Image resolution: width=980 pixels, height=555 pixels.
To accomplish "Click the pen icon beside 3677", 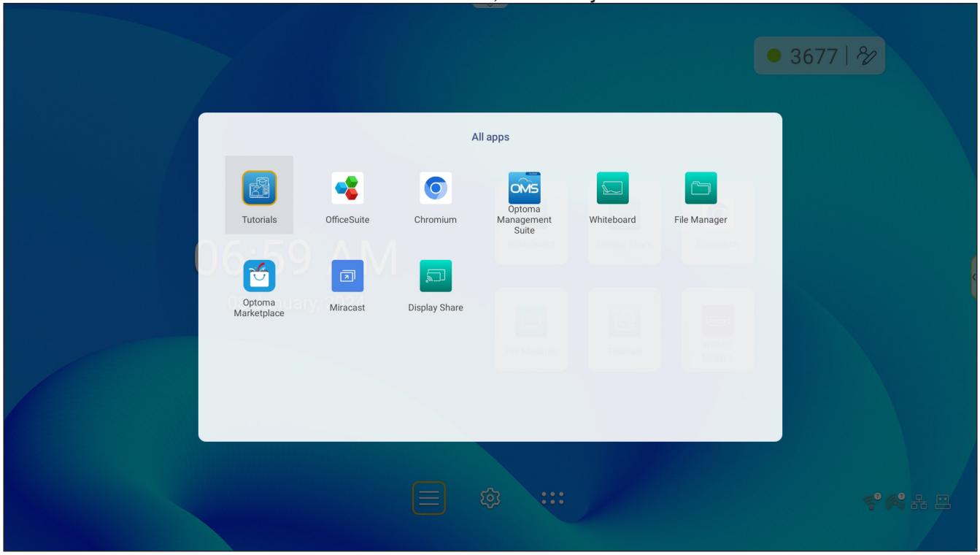I will point(868,55).
